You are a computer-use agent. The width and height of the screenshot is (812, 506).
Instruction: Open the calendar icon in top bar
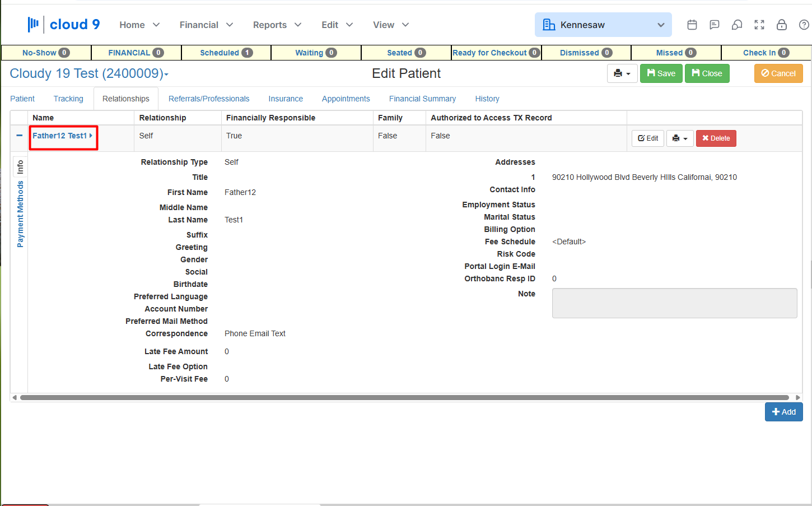coord(692,25)
